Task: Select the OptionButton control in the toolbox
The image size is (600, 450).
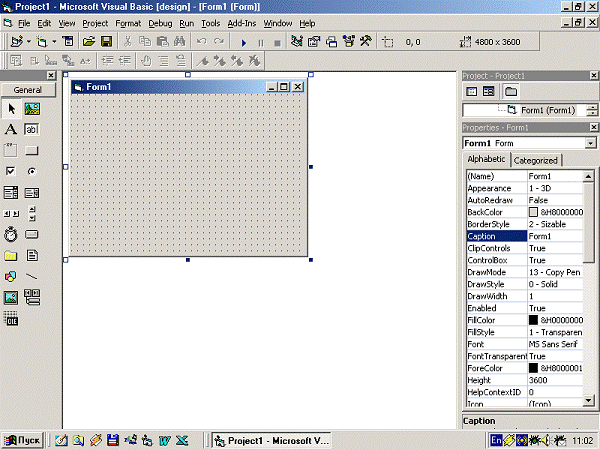Action: 32,171
